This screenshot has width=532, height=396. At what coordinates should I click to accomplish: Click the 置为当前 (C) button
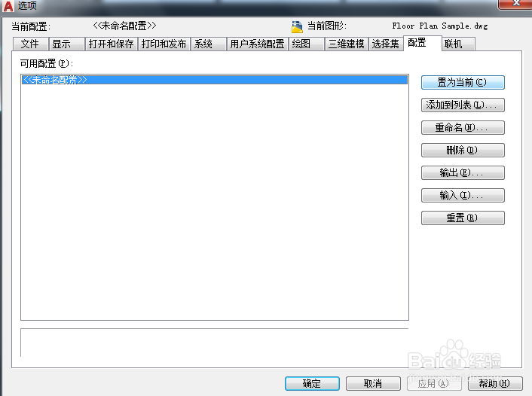tap(463, 82)
